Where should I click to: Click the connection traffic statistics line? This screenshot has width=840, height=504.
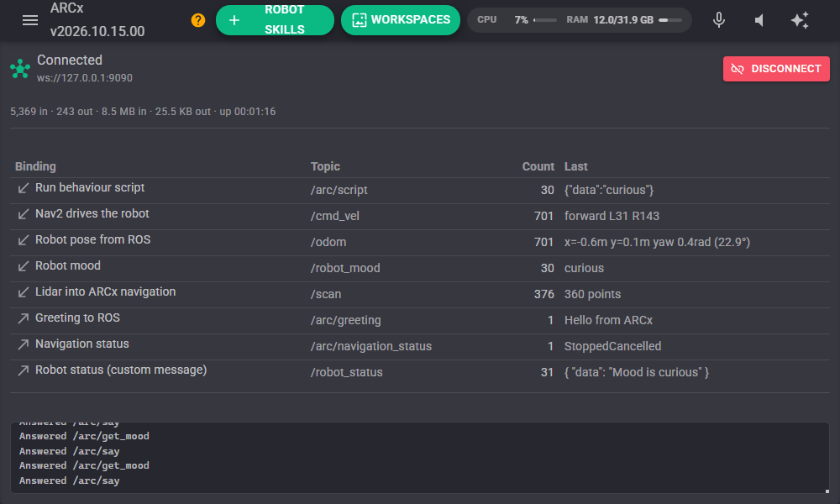click(143, 112)
